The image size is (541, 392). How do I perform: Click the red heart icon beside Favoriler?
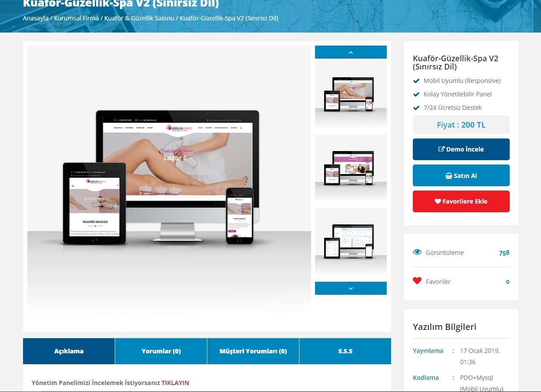pos(417,281)
